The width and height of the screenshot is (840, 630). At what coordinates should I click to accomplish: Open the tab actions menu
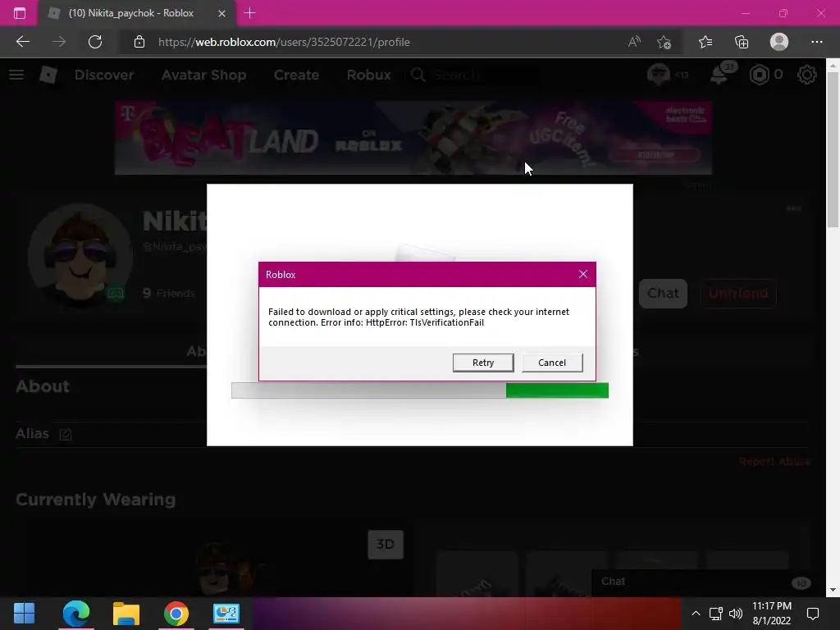click(x=20, y=13)
